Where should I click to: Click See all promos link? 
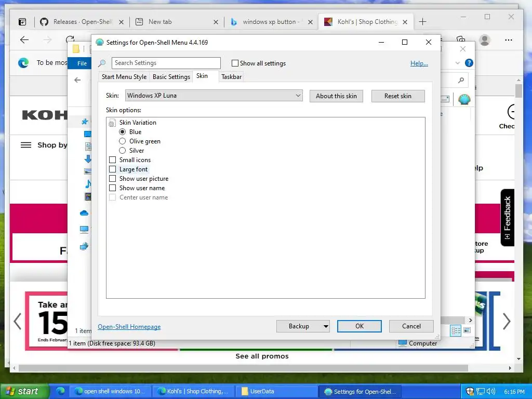262,356
